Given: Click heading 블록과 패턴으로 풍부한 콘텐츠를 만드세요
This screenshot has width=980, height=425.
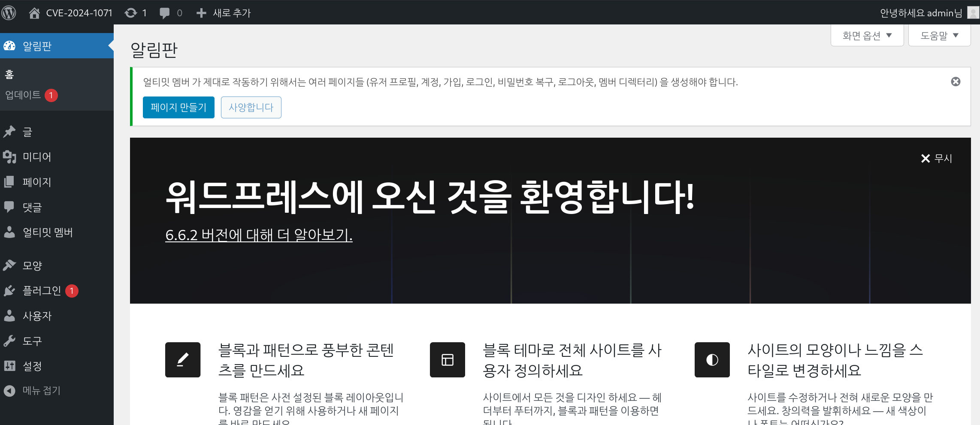Looking at the screenshot, I should 306,360.
